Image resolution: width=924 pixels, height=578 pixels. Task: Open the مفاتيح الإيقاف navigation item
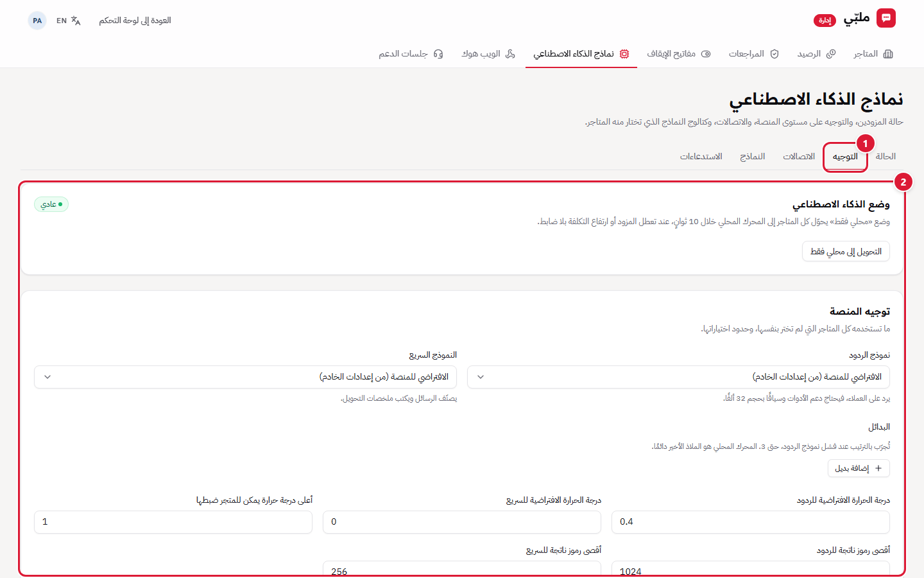pos(679,54)
